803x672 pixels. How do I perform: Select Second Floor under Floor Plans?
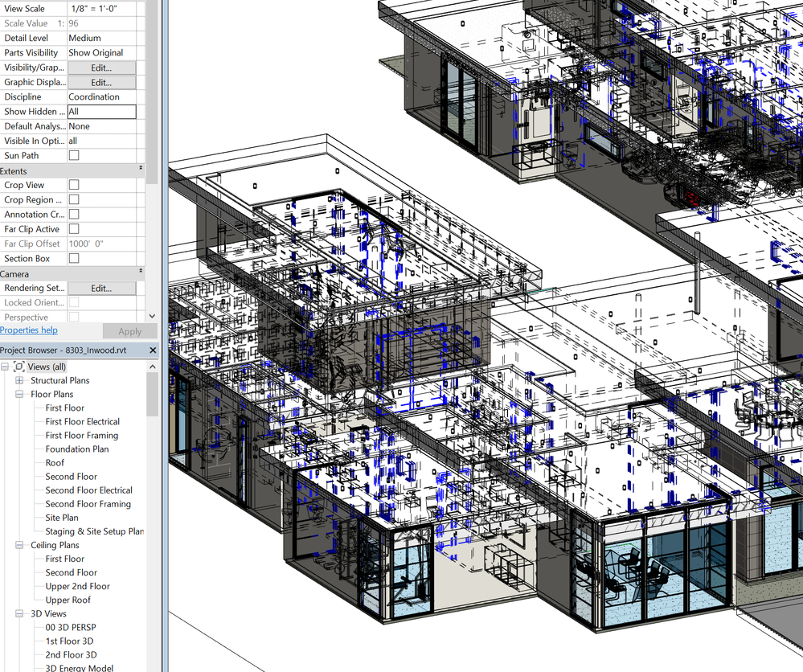tap(72, 477)
